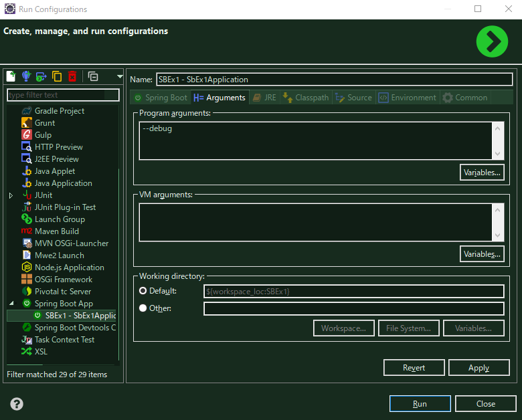Select the Other working directory radio
The image size is (522, 420).
tap(143, 308)
